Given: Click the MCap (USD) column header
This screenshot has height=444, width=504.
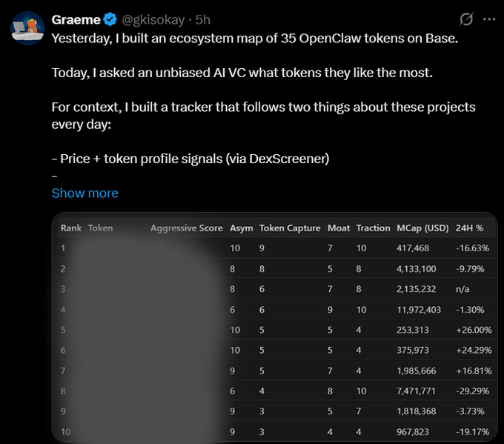Looking at the screenshot, I should point(422,228).
